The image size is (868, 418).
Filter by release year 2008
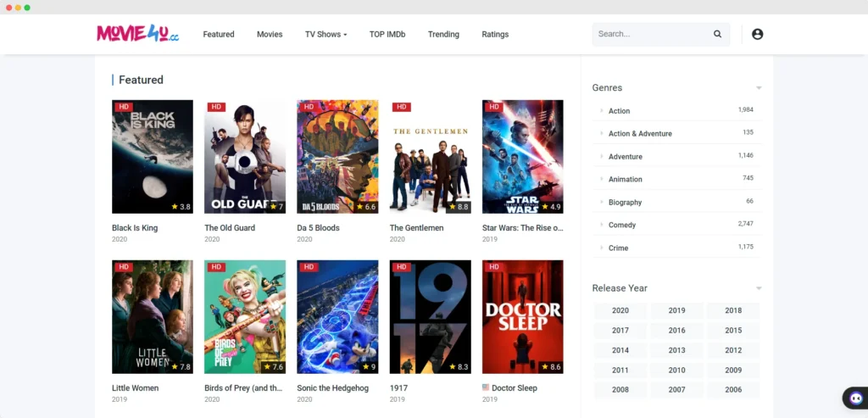point(620,390)
